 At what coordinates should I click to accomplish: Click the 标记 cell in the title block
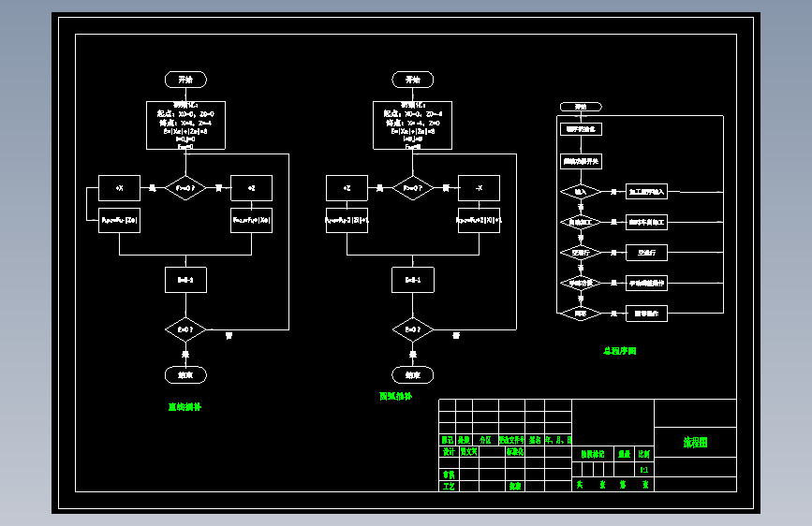(448, 440)
